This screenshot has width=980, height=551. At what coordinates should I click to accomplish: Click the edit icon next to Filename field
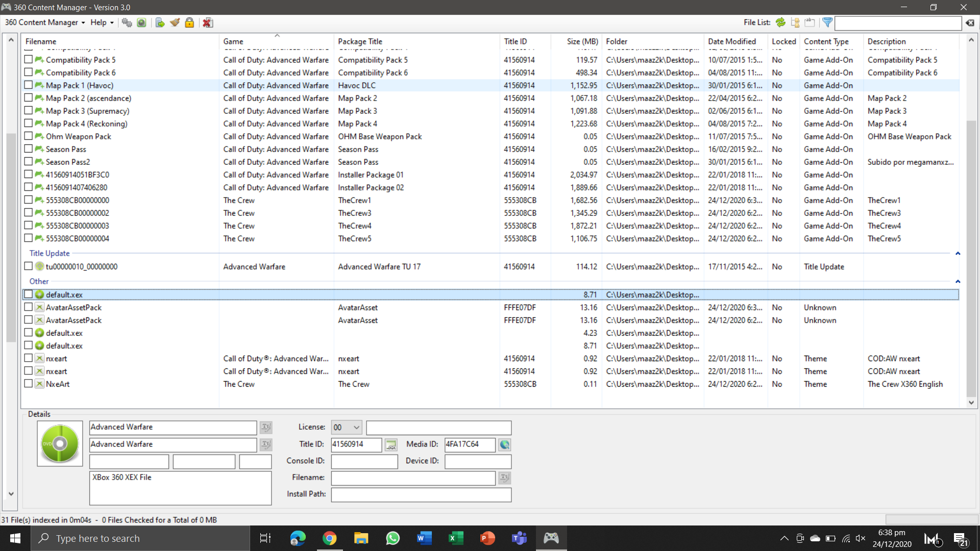tap(504, 478)
